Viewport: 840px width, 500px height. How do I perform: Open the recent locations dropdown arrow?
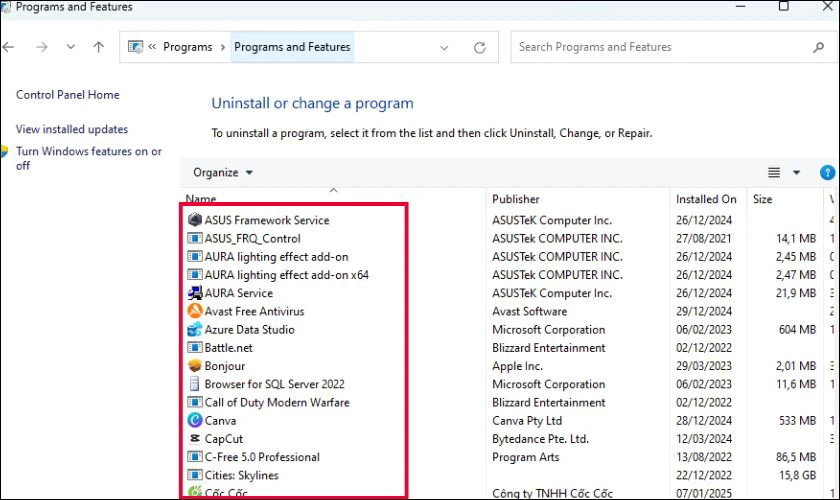[71, 47]
